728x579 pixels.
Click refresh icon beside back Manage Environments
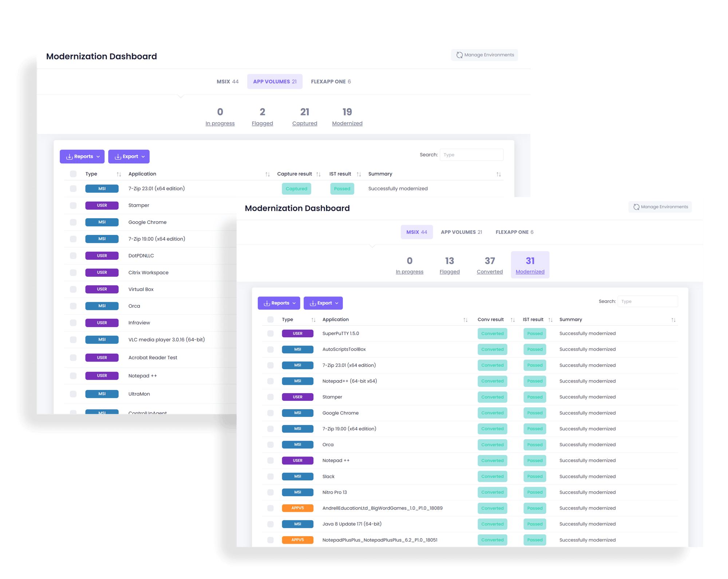[459, 55]
